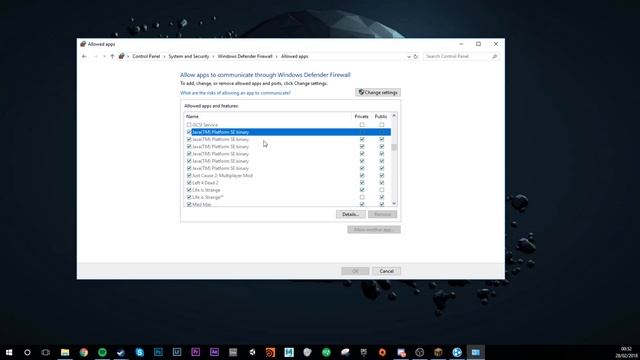Image resolution: width=640 pixels, height=360 pixels.
Task: Launch Premiere Pro from taskbar
Action: coord(196,352)
